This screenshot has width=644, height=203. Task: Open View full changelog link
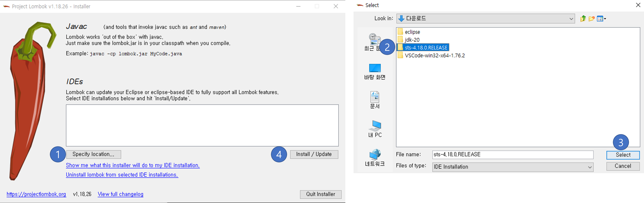(121, 194)
